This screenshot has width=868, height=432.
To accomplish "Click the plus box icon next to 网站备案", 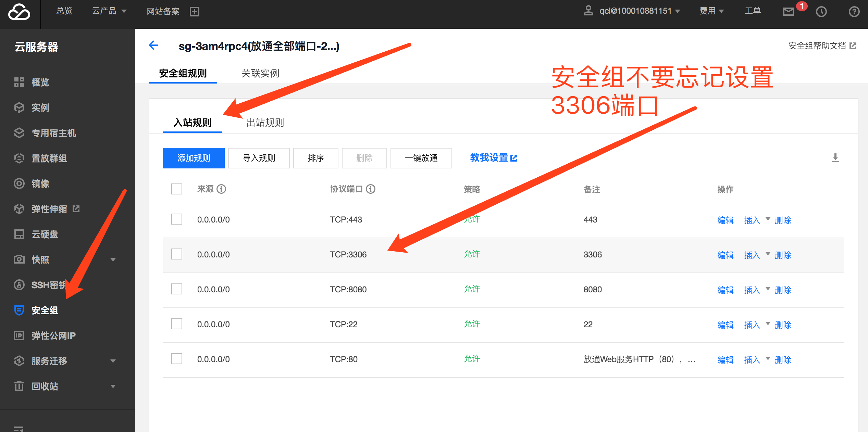I will coord(195,12).
